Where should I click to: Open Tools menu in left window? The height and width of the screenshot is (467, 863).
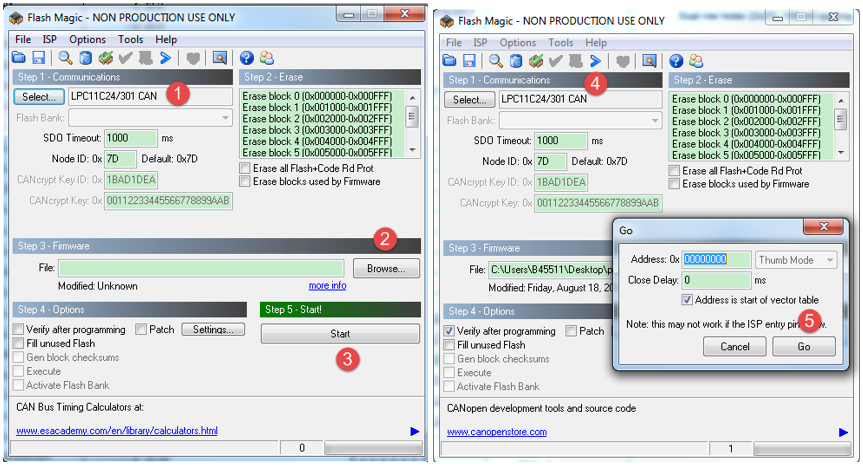[x=130, y=39]
